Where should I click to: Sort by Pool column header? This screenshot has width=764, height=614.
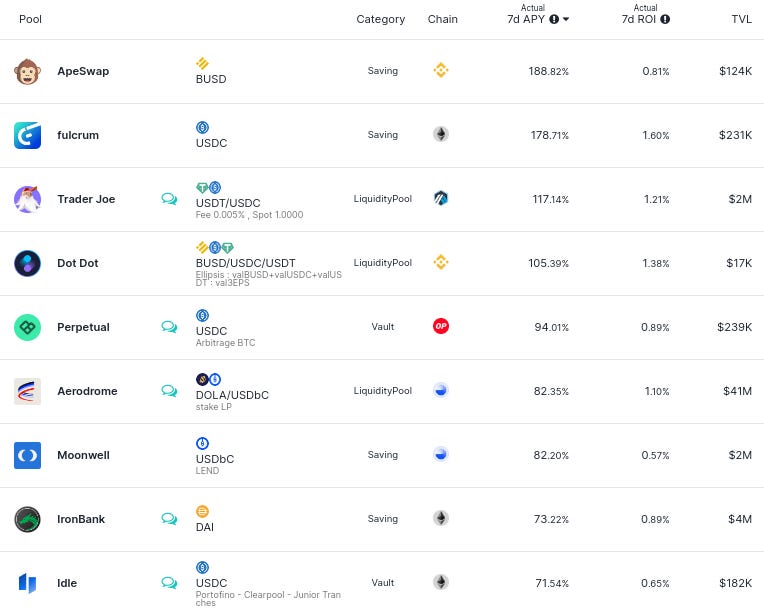coord(30,19)
